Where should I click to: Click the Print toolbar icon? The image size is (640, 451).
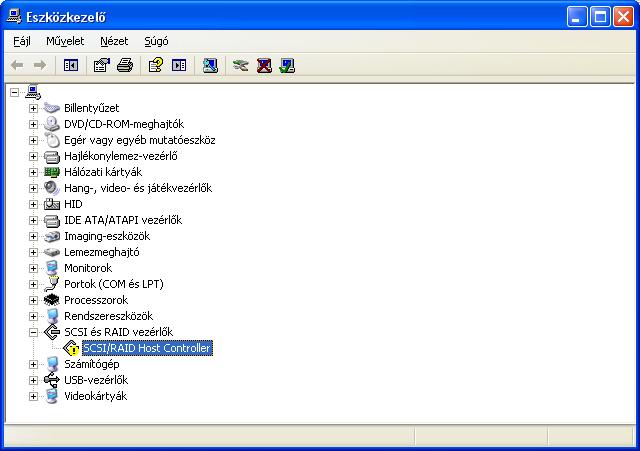[124, 65]
